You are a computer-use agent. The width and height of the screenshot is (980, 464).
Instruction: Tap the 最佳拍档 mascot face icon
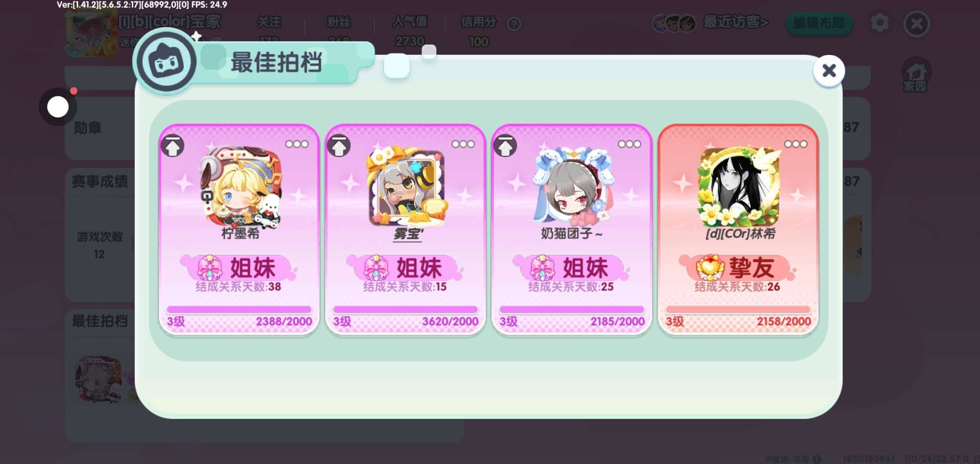coord(166,62)
